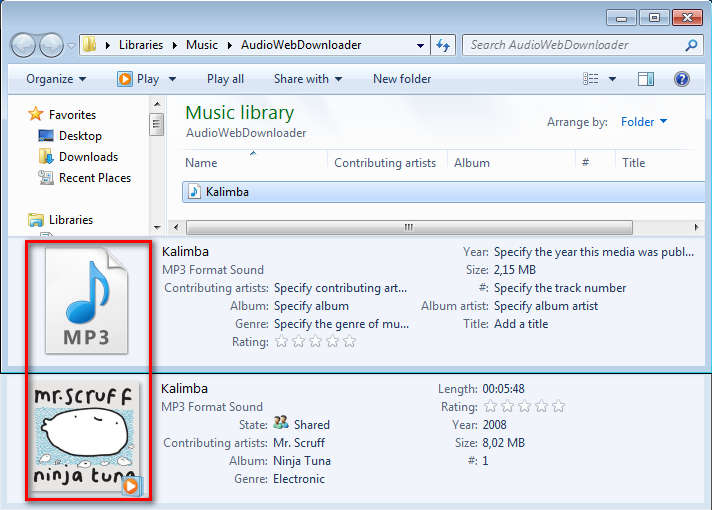Edit the 'Specify album' field
Image resolution: width=712 pixels, height=510 pixels.
pyautogui.click(x=312, y=306)
